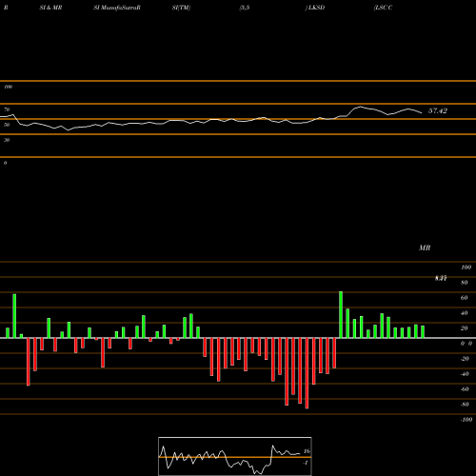Screen dimensions: 476x476
Task: Click the 100 label on the RSI axis
Action: click(8, 87)
